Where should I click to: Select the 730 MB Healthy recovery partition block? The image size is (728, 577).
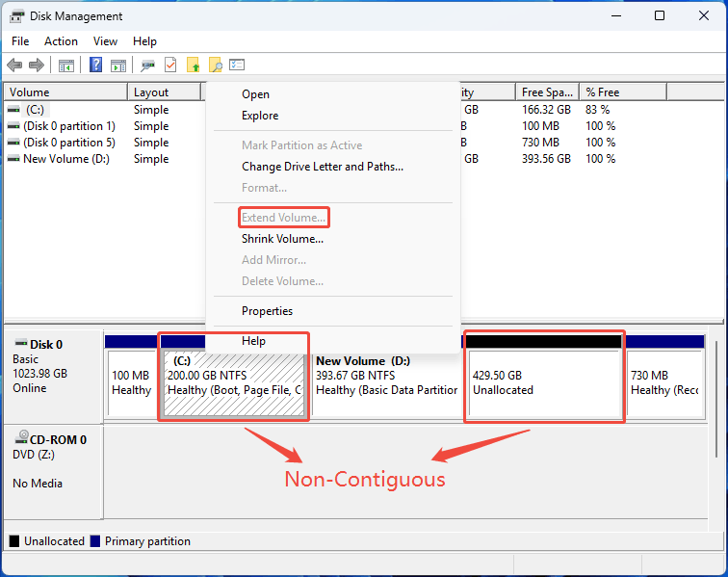[664, 382]
